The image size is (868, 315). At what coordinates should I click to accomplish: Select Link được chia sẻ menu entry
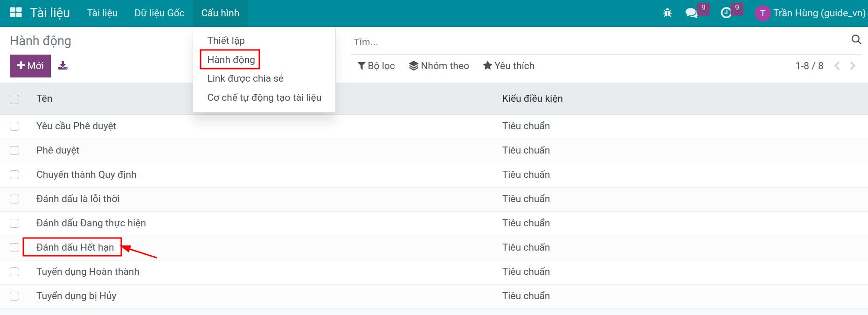(245, 78)
